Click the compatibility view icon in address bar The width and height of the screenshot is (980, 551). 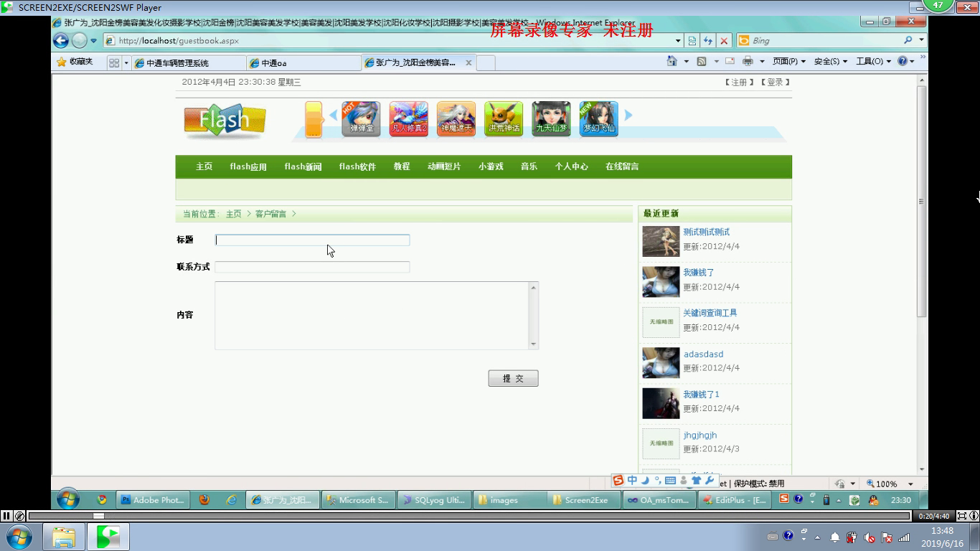click(x=692, y=41)
